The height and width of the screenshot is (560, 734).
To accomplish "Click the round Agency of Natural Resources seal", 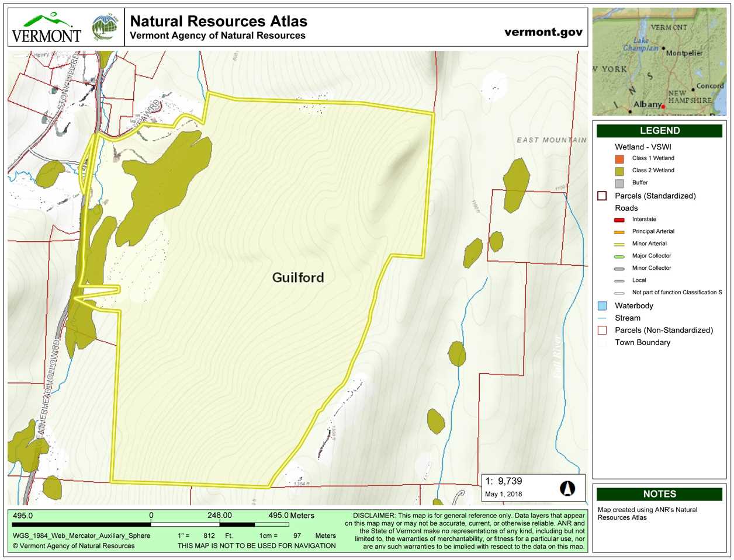I will click(105, 28).
